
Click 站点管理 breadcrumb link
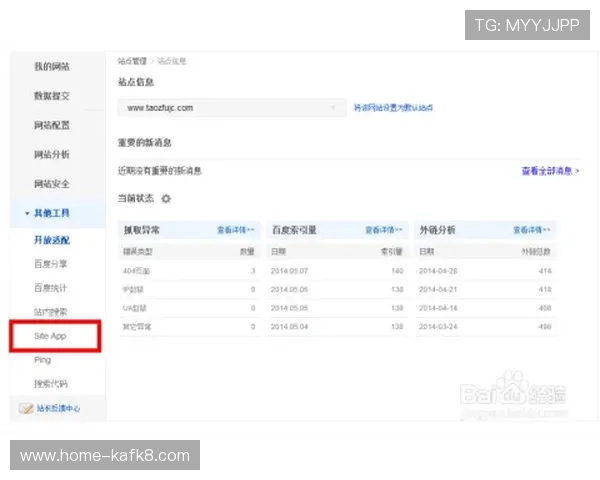point(132,61)
